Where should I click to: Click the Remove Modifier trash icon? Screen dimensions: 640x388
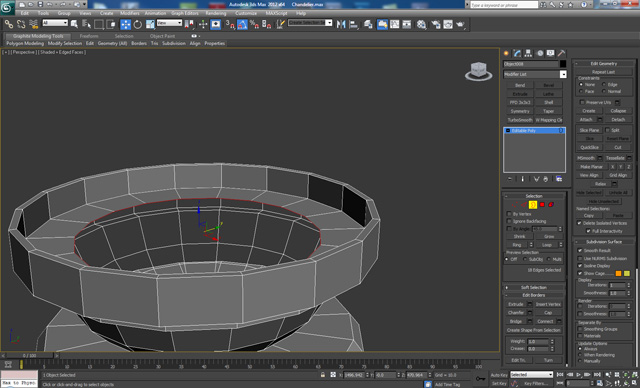point(546,179)
